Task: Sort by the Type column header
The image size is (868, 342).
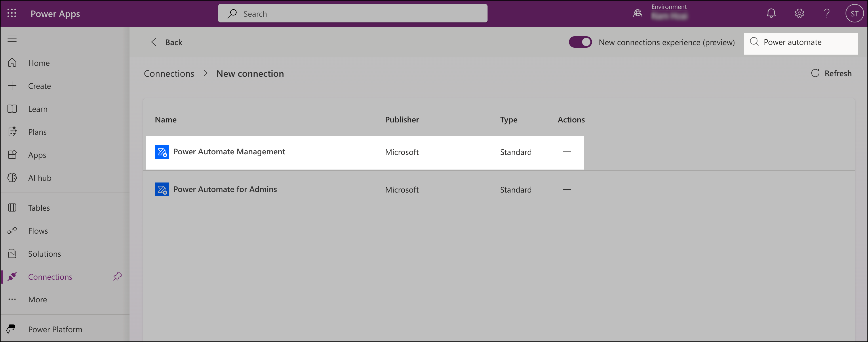Action: pos(509,120)
